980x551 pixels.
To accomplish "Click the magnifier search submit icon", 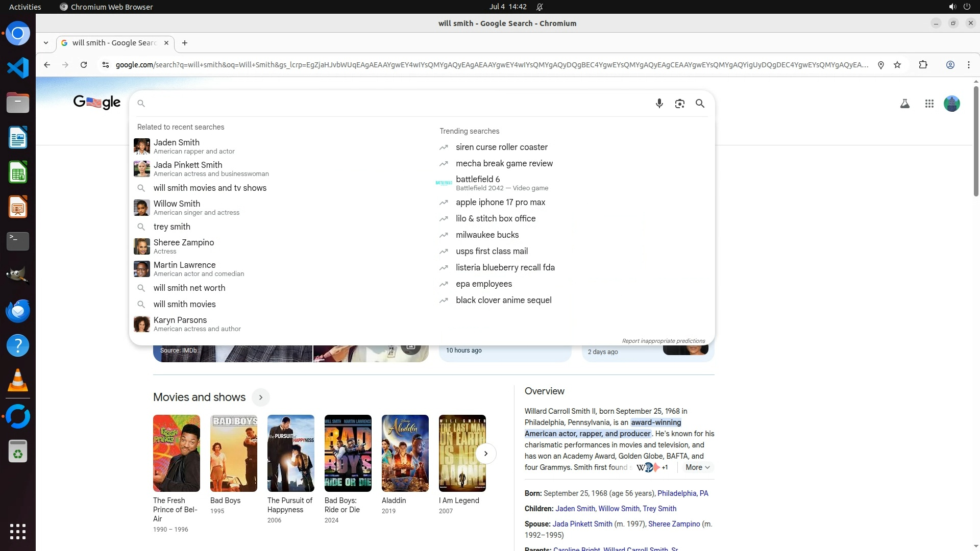I will click(700, 104).
